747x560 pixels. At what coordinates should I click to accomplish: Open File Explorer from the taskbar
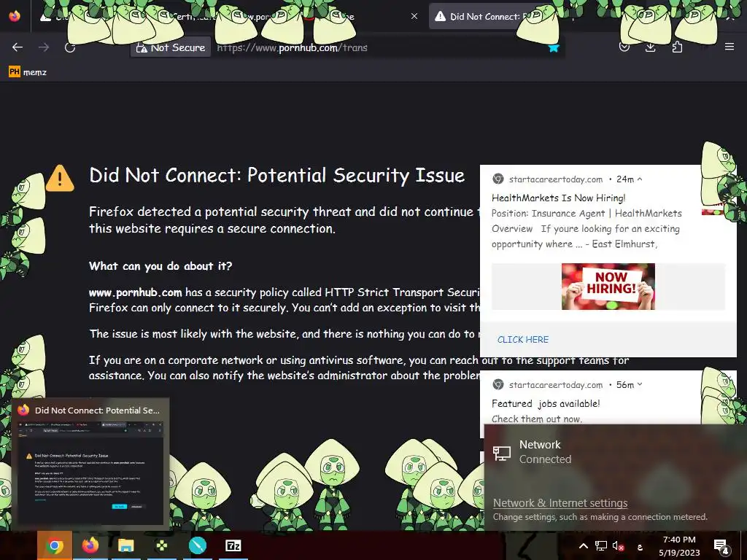[125, 545]
